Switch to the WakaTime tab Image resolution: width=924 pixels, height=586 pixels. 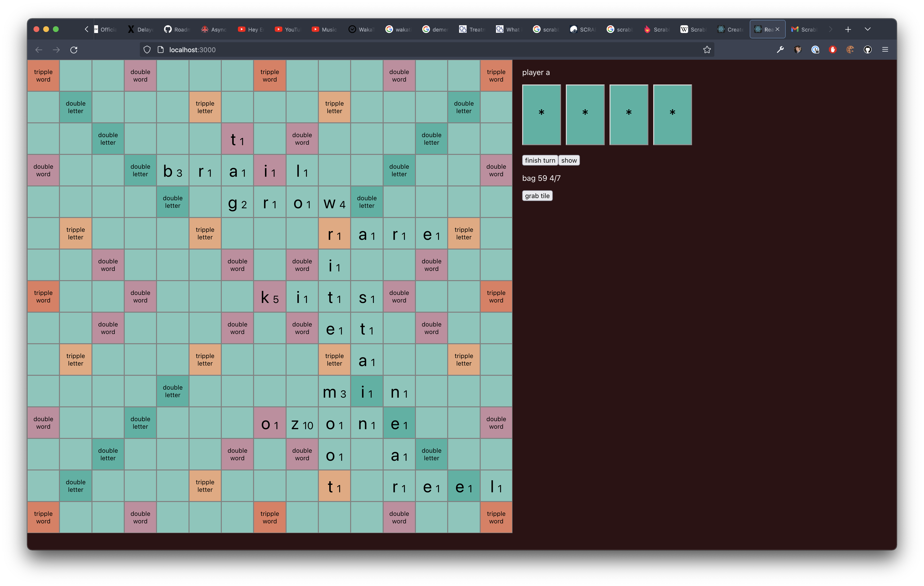pos(361,29)
